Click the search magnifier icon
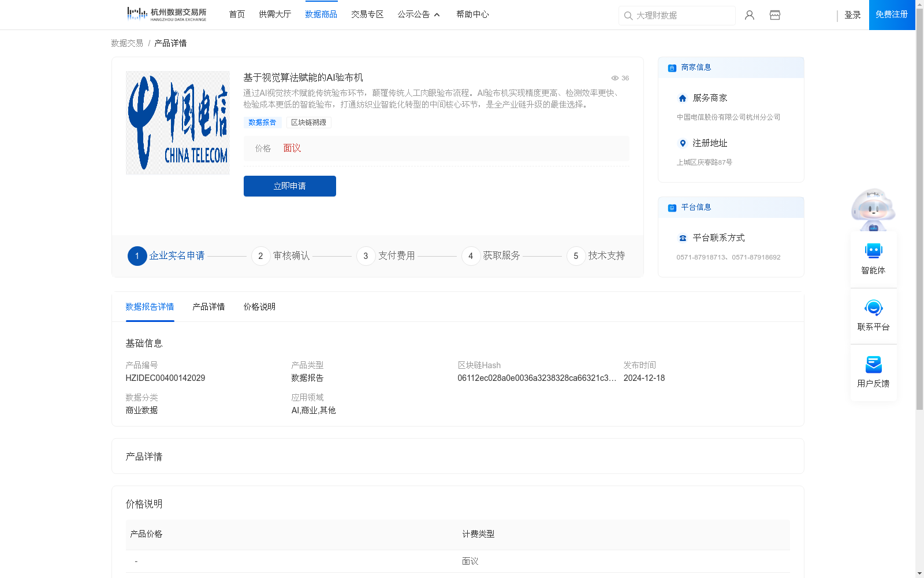The height and width of the screenshot is (578, 924). pos(628,16)
